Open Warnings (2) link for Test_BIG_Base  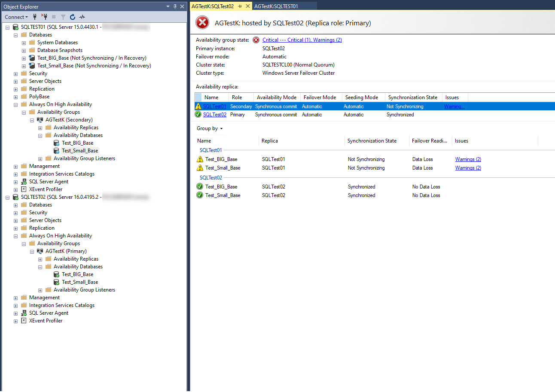(x=468, y=159)
